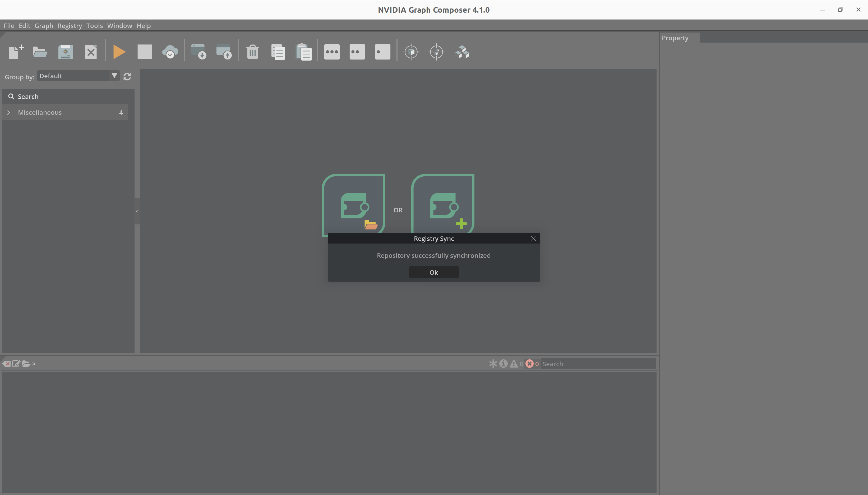Click the console terminal prompt icon
This screenshot has width=868, height=495.
tap(35, 364)
